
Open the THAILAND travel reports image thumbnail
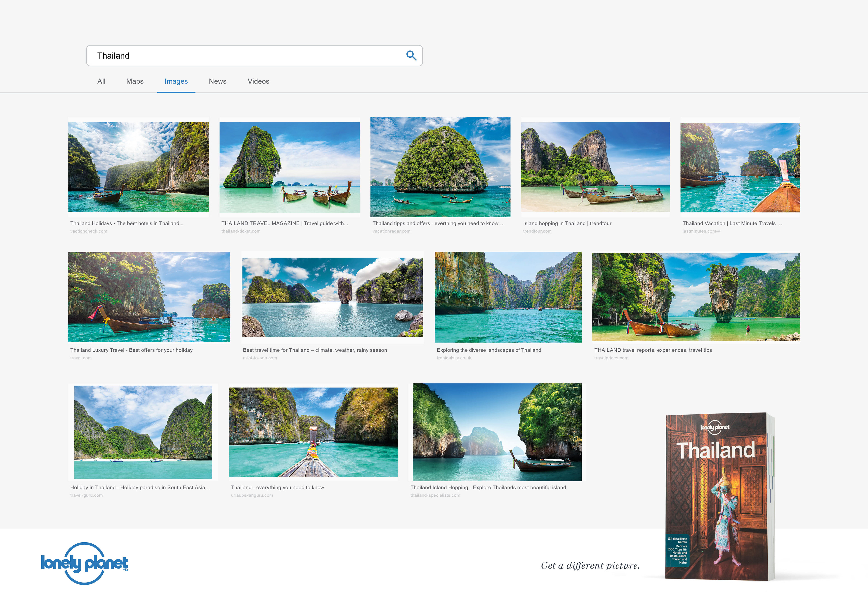[x=696, y=297]
